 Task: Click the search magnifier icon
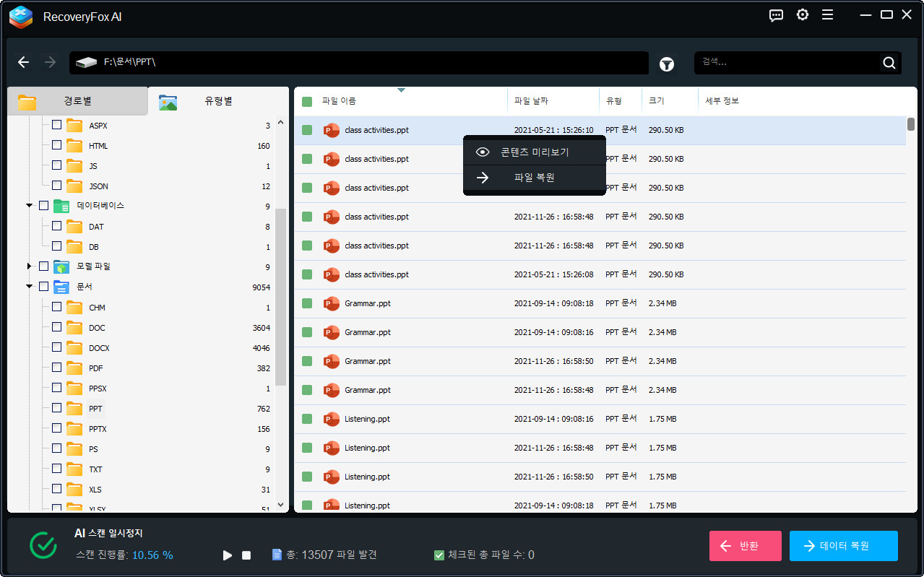pyautogui.click(x=889, y=63)
